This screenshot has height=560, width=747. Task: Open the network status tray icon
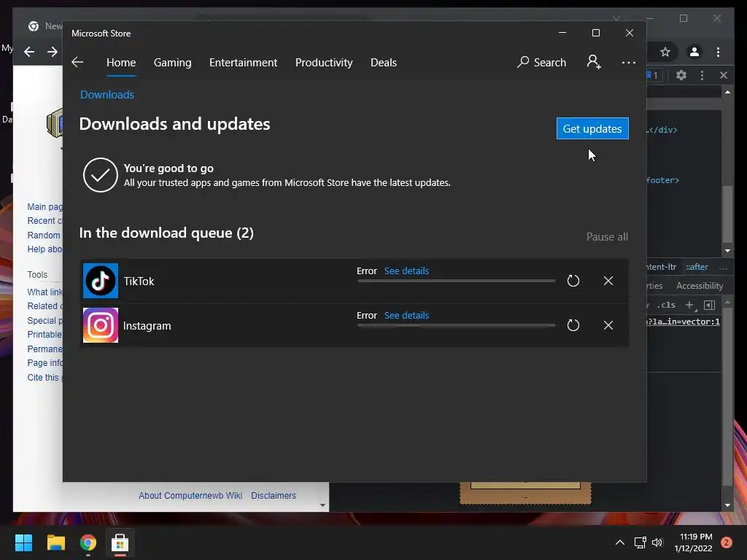click(640, 542)
